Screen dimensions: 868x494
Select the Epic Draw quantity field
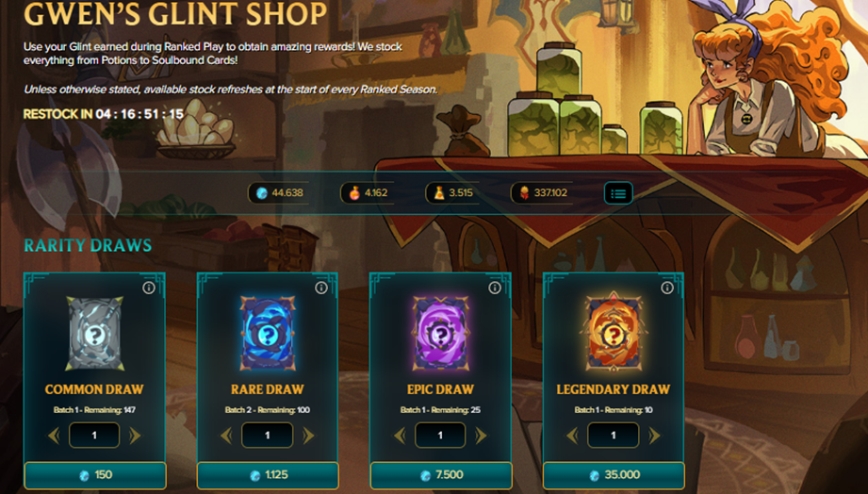tap(440, 436)
